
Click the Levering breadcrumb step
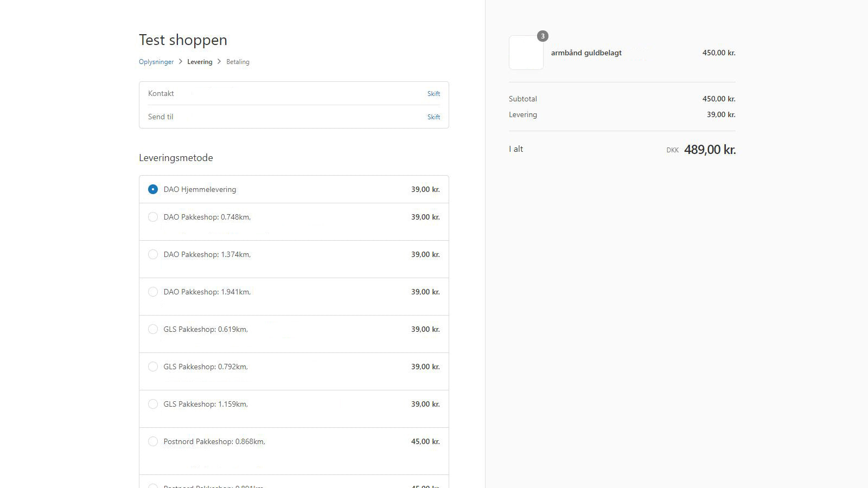pyautogui.click(x=200, y=62)
